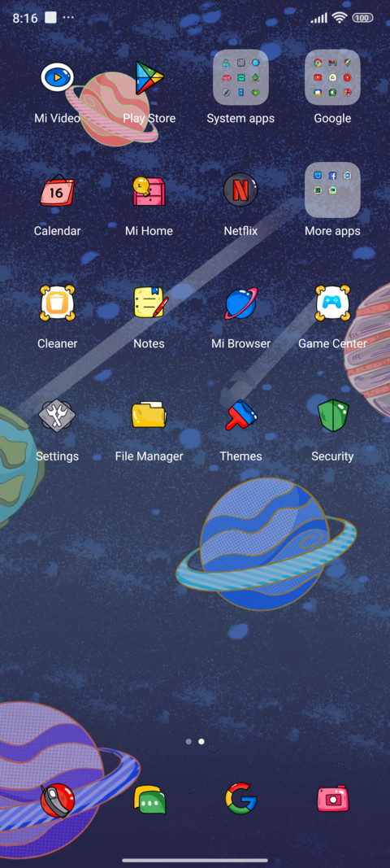Open the Themes app
This screenshot has height=868, width=390.
240,415
